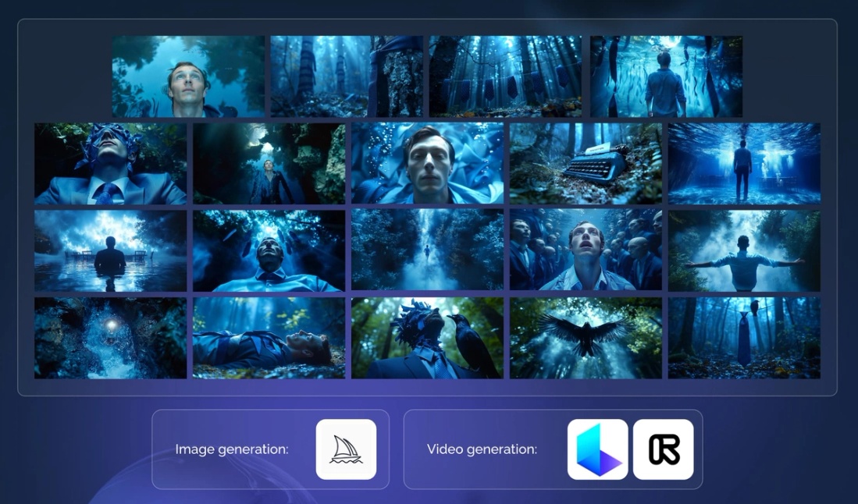This screenshot has height=504, width=858.
Task: Click the Midjourney sailboat icon
Action: (x=346, y=449)
